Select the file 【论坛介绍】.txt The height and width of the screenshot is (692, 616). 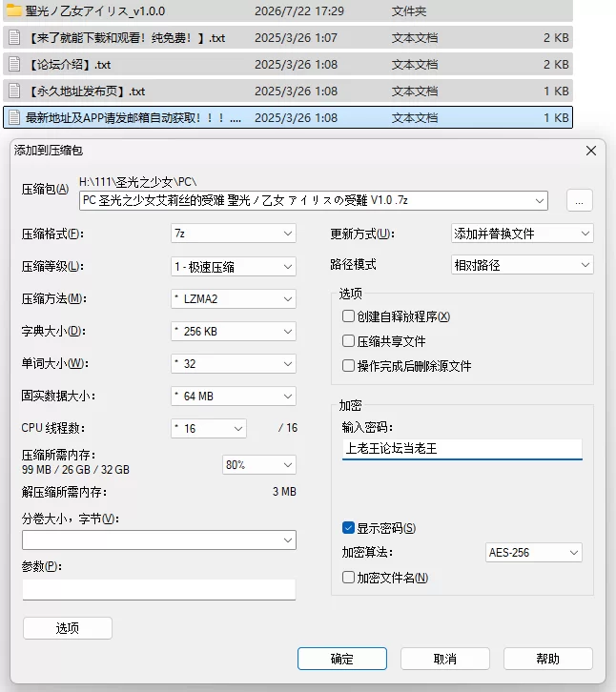[288, 65]
